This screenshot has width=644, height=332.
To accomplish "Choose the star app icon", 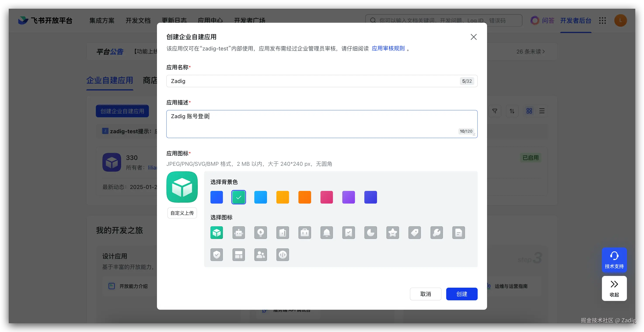I will coord(393,233).
